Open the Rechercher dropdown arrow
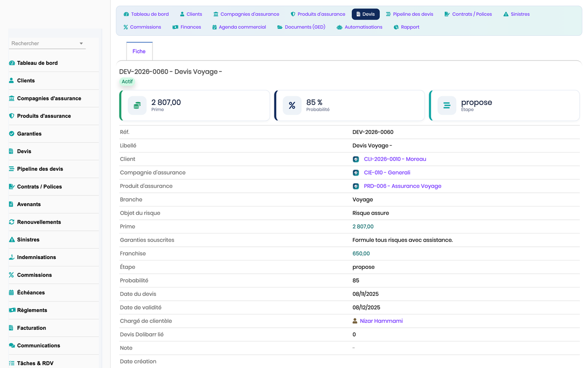This screenshot has width=588, height=368. click(81, 44)
